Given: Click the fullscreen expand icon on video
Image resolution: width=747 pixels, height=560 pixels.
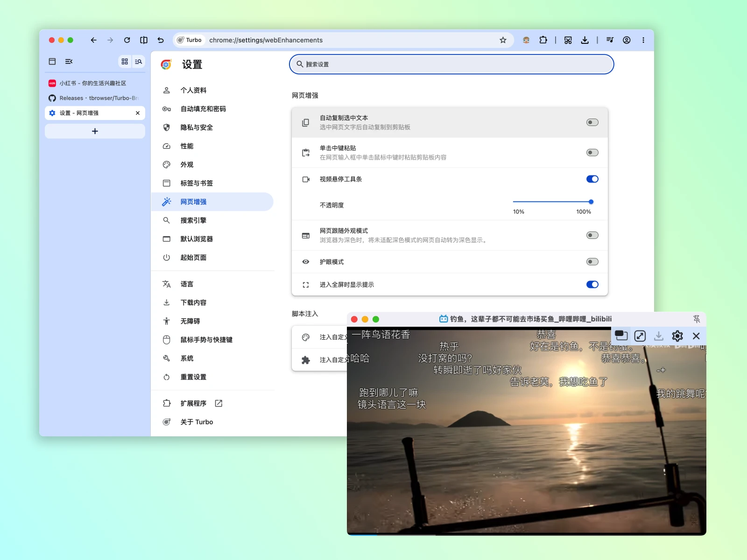Looking at the screenshot, I should coord(640,336).
